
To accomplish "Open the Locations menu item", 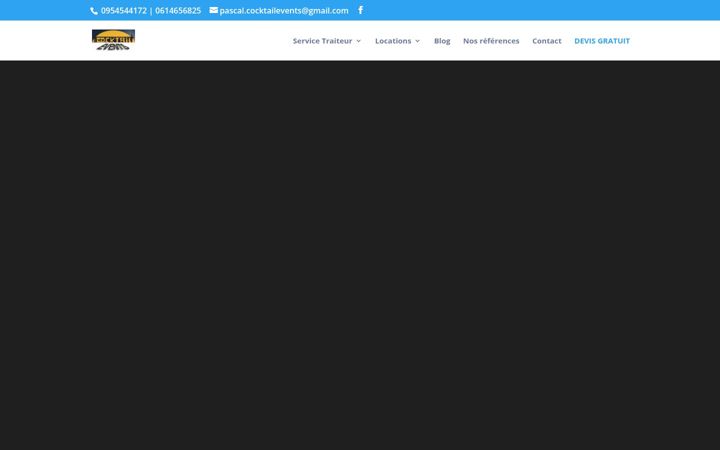I will (393, 41).
